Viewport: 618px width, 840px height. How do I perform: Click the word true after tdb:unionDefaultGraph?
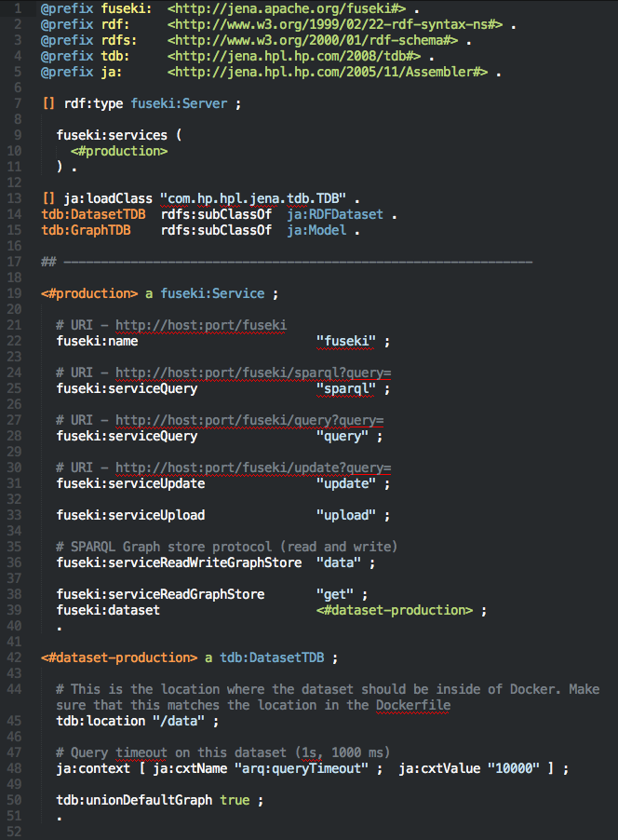pyautogui.click(x=235, y=800)
